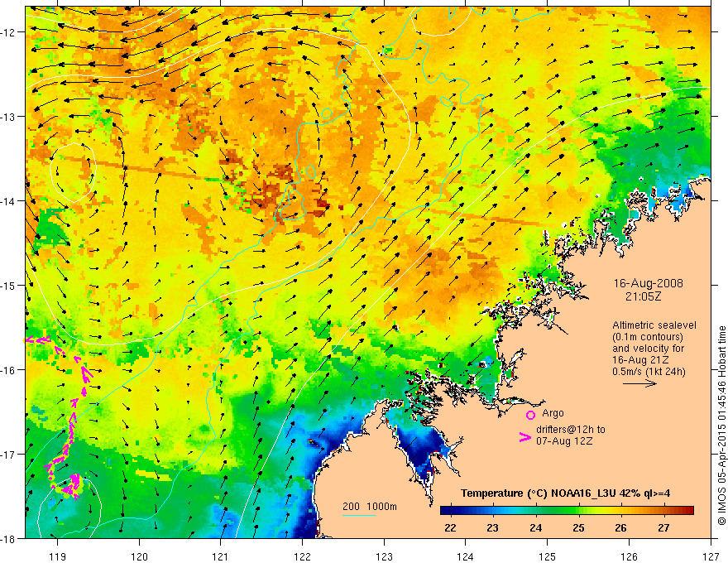Click longitude axis label 123
728x563 pixels.
point(384,556)
